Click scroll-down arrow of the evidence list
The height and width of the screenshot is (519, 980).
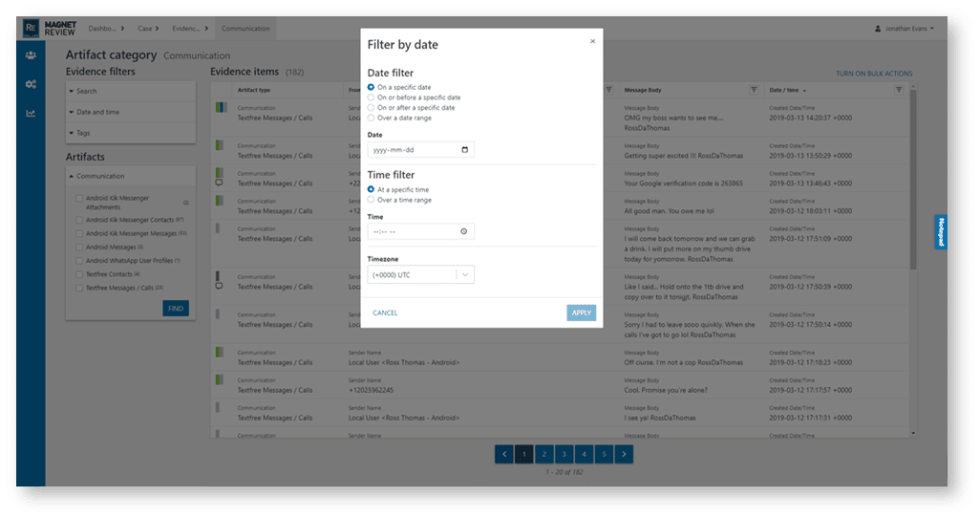[x=913, y=433]
